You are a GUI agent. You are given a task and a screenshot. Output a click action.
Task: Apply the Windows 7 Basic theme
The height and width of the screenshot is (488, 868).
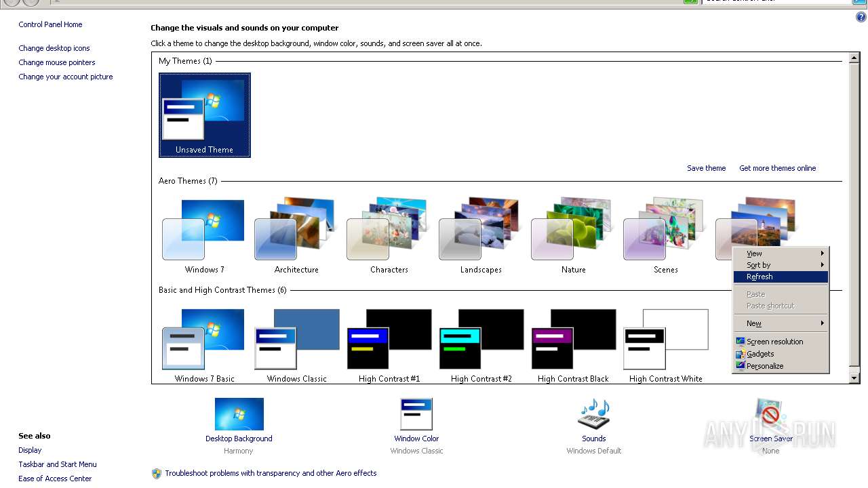[204, 345]
